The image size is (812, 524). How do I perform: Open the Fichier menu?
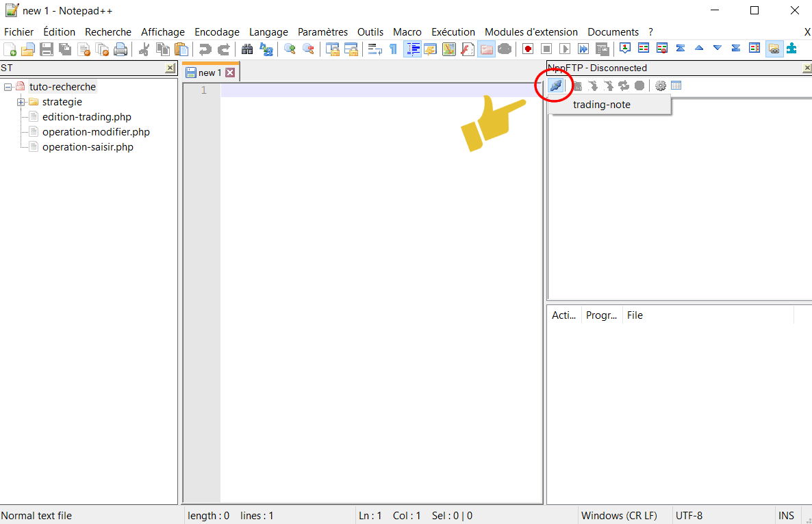tap(18, 32)
